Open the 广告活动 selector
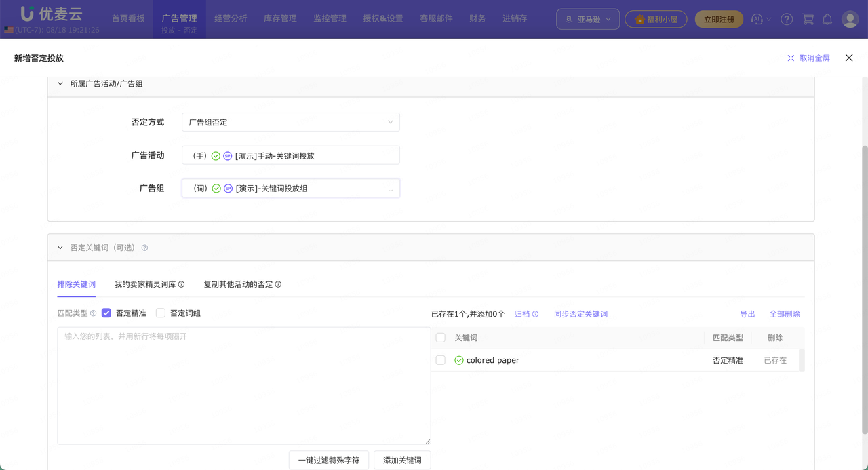 (x=291, y=155)
